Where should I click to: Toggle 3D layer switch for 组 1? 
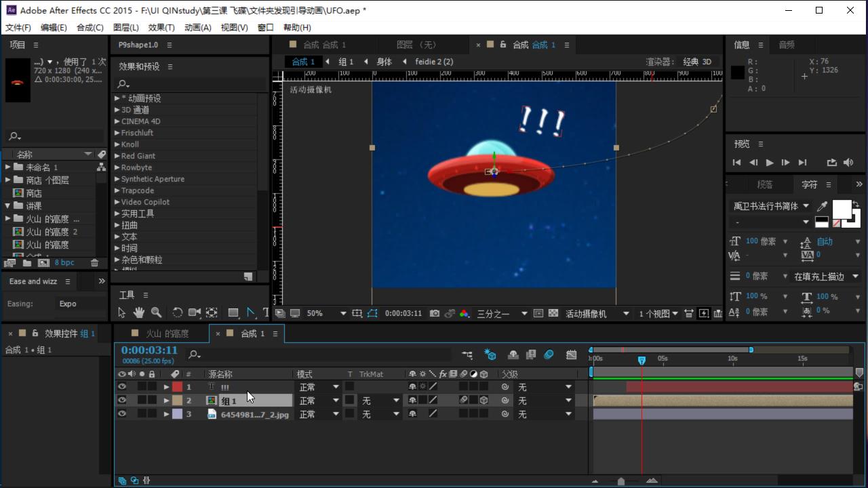484,401
